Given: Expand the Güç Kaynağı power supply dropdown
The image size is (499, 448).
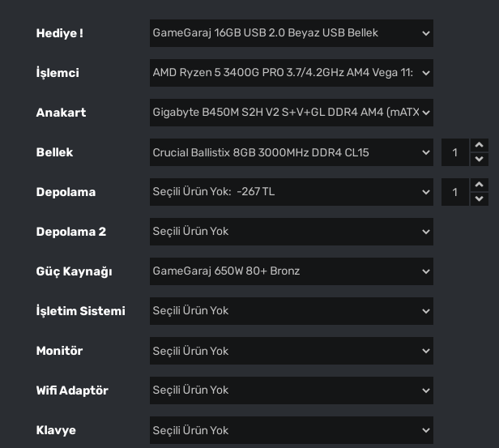Looking at the screenshot, I should coord(291,271).
